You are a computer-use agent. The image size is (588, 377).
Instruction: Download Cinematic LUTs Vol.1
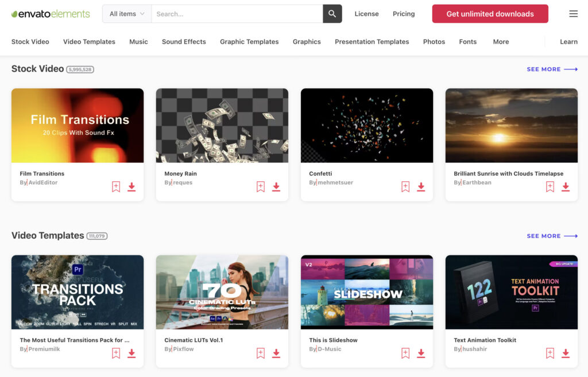point(276,353)
